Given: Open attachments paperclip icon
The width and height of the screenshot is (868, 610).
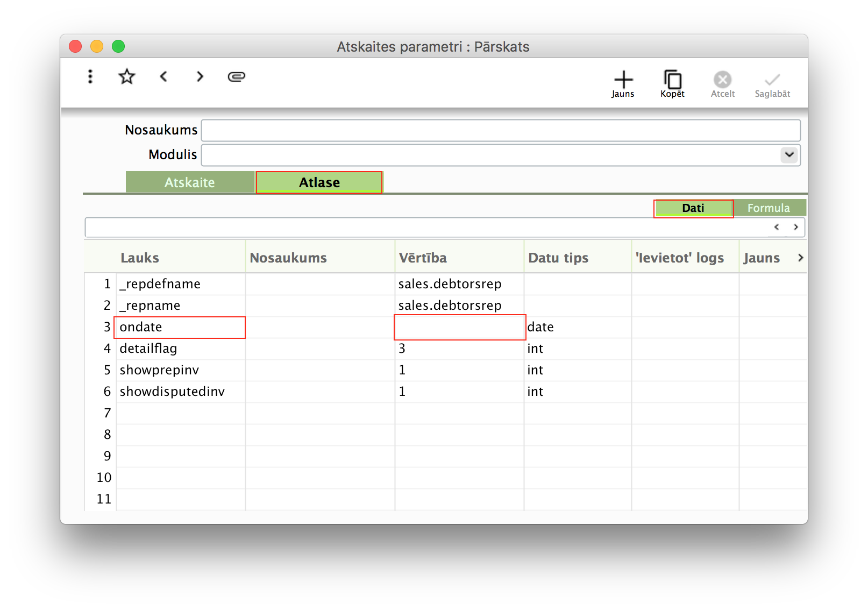Looking at the screenshot, I should click(x=237, y=76).
